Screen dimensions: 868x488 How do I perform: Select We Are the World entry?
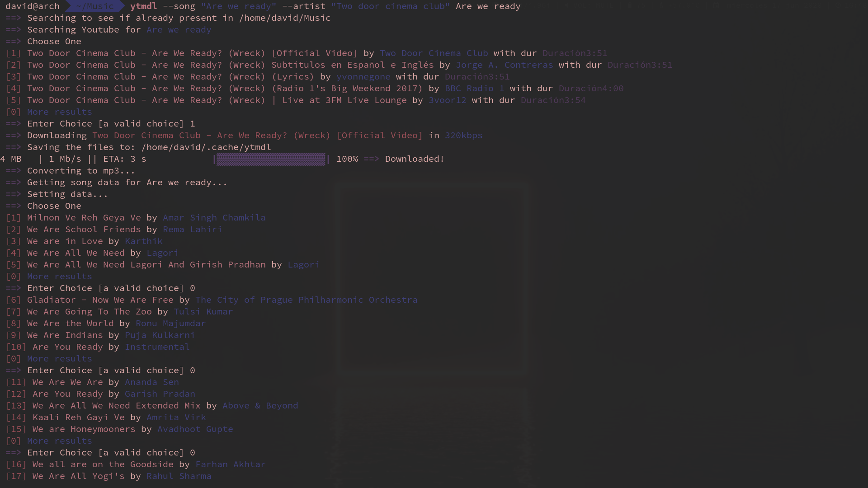(x=70, y=324)
